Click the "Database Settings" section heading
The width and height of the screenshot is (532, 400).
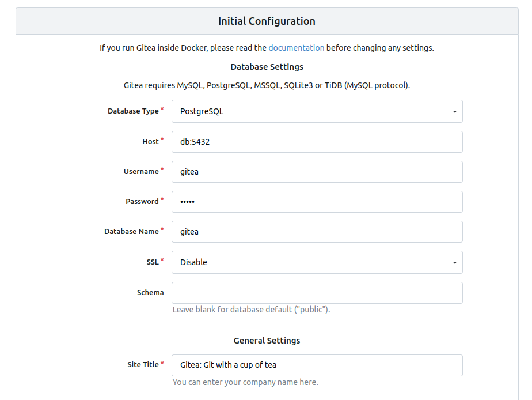point(267,67)
